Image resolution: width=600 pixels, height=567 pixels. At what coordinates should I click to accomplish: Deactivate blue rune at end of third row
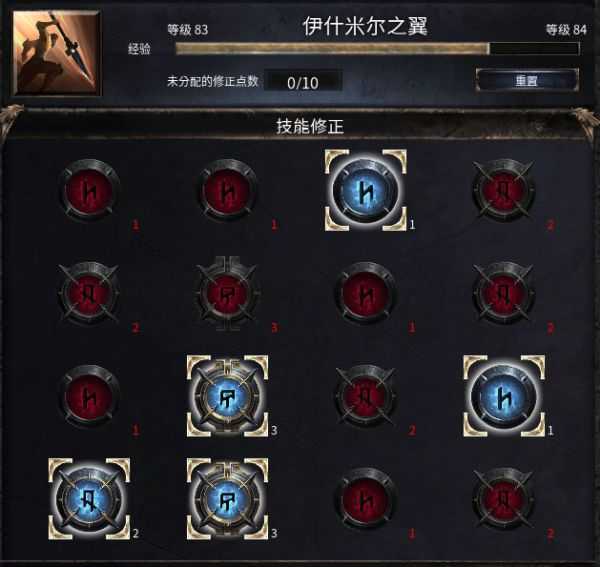(x=504, y=396)
